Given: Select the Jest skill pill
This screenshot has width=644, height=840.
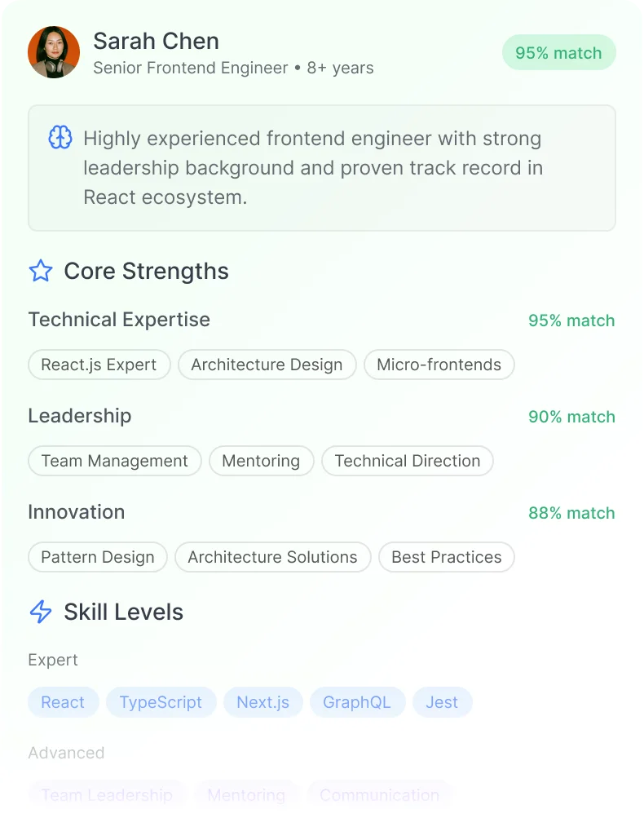Looking at the screenshot, I should pyautogui.click(x=442, y=702).
